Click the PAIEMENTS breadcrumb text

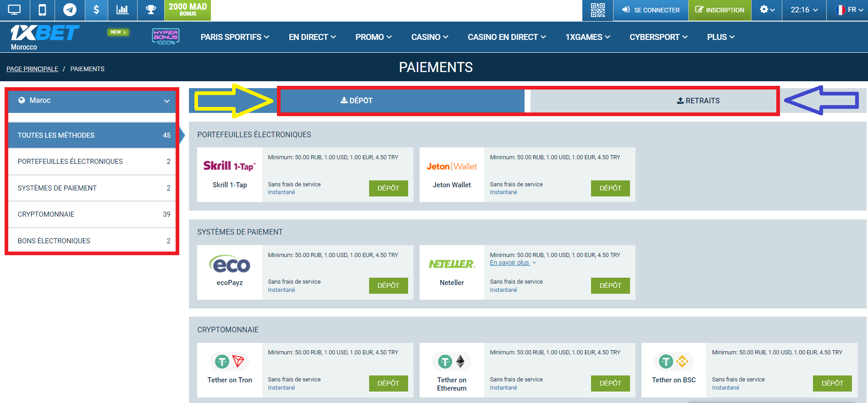tap(87, 69)
